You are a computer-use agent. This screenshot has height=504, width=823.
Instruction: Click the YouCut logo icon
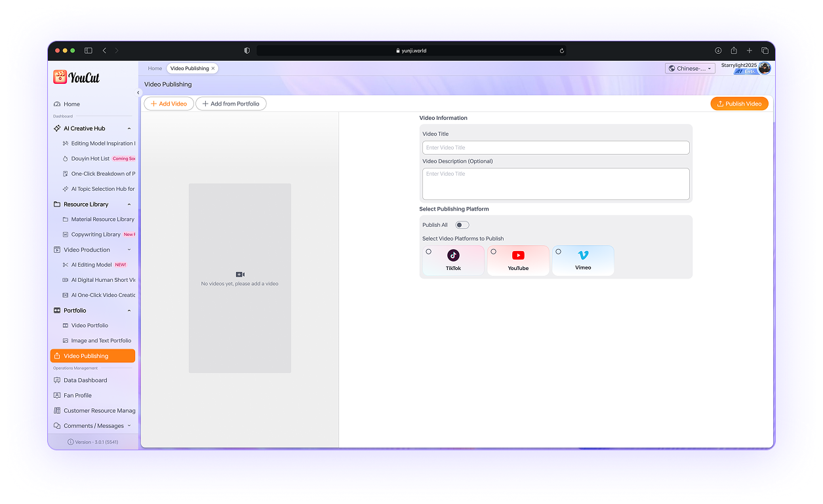(60, 77)
